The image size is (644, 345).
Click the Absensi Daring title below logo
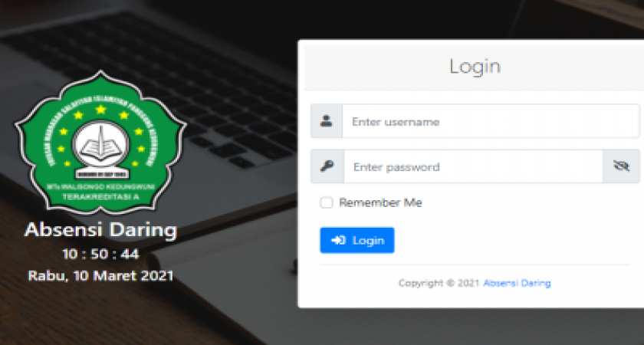[100, 229]
